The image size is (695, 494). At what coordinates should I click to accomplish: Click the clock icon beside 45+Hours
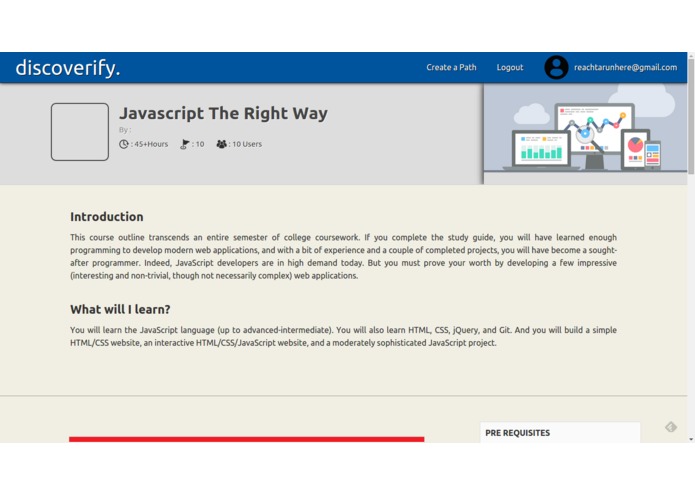pos(124,144)
